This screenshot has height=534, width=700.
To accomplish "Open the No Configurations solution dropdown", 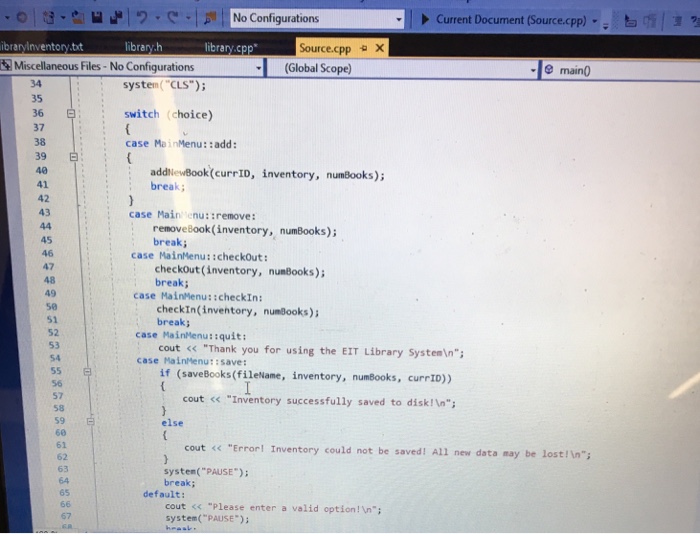I will coord(317,19).
